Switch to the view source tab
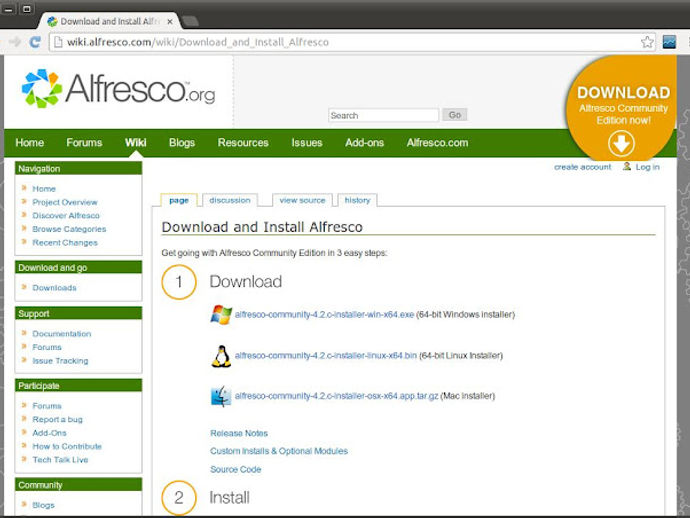Image resolution: width=690 pixels, height=518 pixels. click(x=302, y=200)
